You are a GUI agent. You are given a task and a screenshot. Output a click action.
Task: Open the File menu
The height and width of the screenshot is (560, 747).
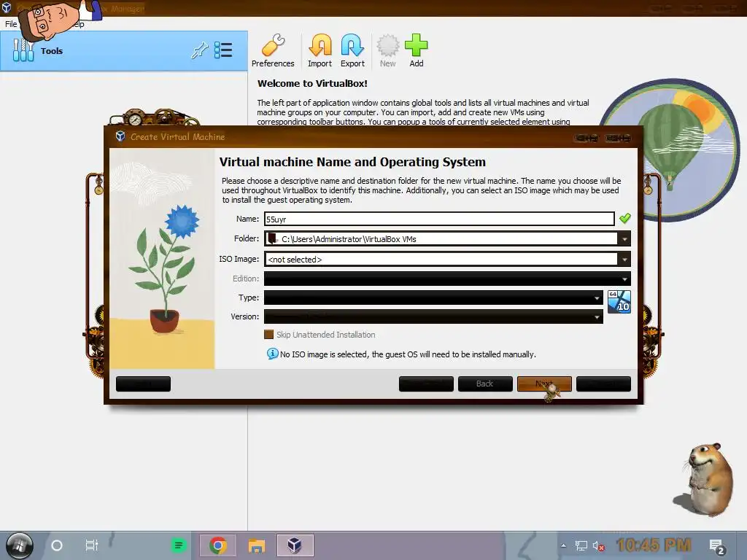(10, 24)
